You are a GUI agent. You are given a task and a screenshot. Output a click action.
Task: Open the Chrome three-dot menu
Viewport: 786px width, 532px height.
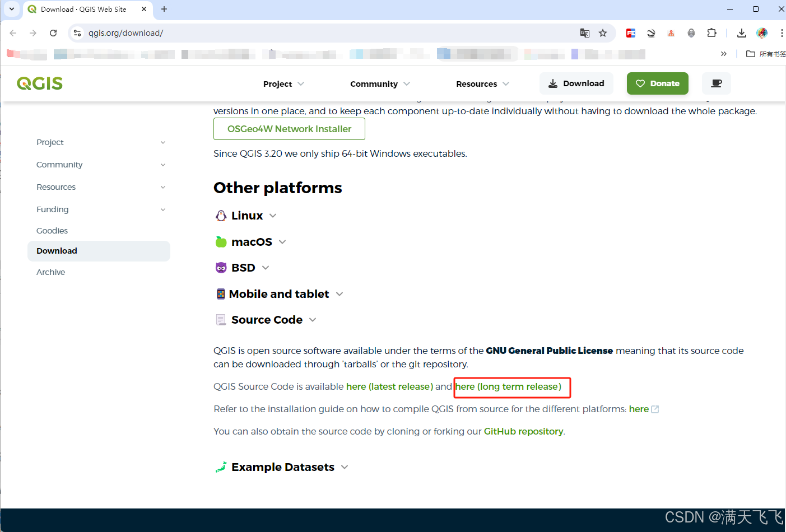(x=782, y=33)
